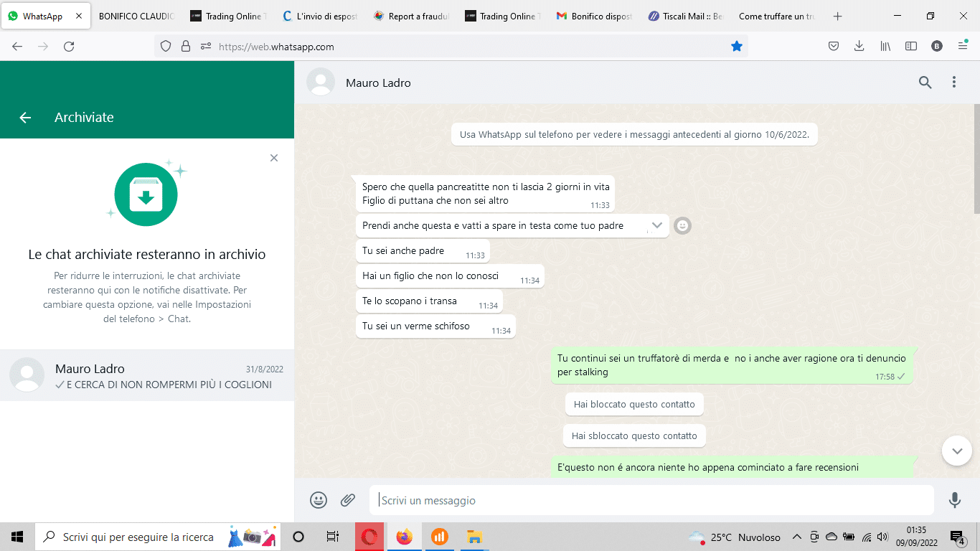Switch to the first Trading Online tab
Image resolution: width=980 pixels, height=551 pixels.
227,17
